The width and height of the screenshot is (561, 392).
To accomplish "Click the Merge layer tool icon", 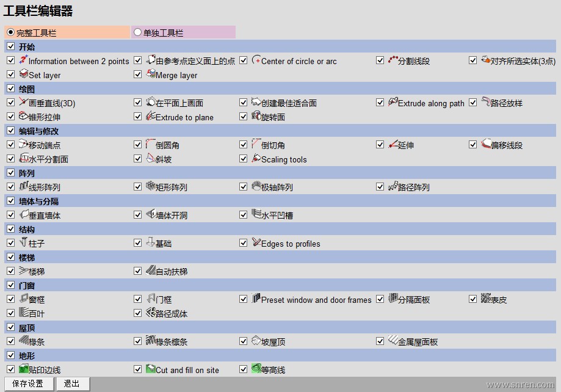I will pyautogui.click(x=151, y=74).
